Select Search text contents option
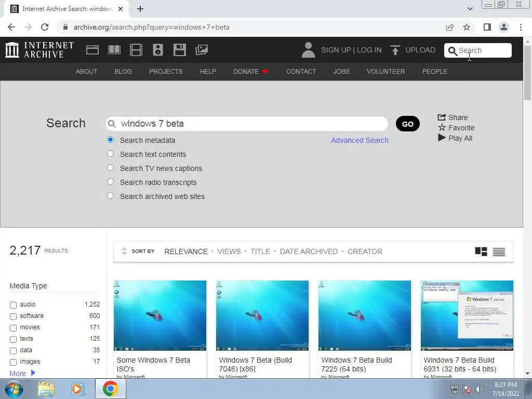Image resolution: width=532 pixels, height=399 pixels. pos(110,154)
